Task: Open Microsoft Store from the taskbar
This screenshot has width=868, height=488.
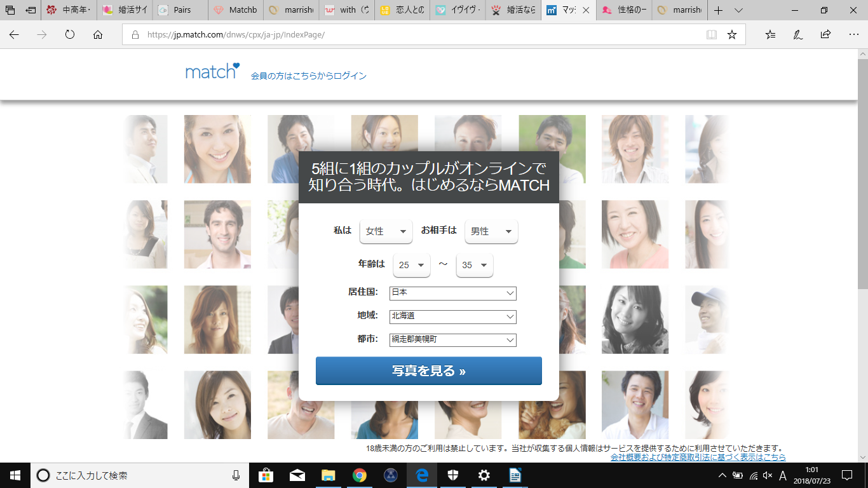Action: (x=266, y=475)
